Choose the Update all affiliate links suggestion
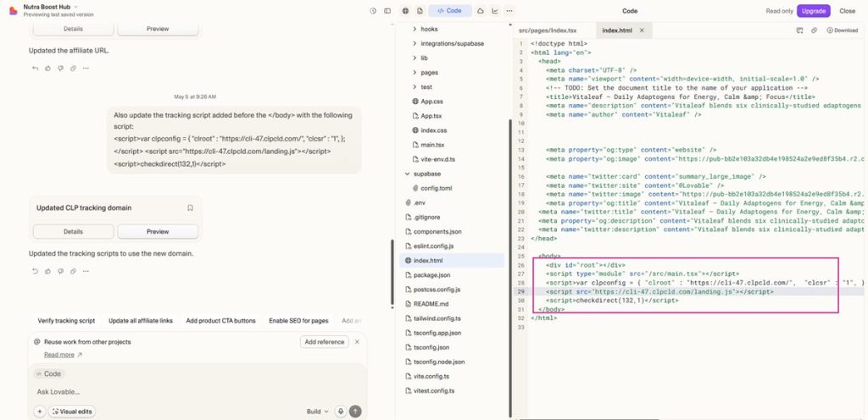868x420 pixels. click(x=141, y=321)
